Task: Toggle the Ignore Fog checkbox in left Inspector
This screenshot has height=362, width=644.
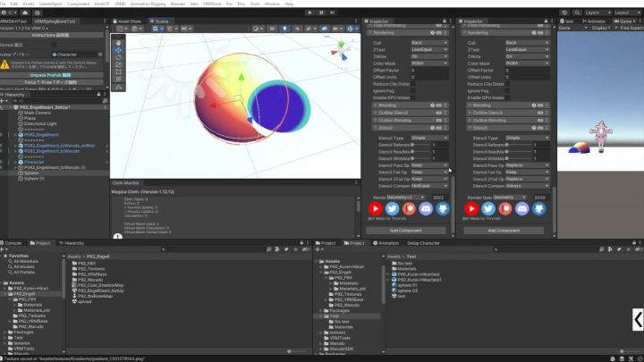Action: pyautogui.click(x=414, y=90)
